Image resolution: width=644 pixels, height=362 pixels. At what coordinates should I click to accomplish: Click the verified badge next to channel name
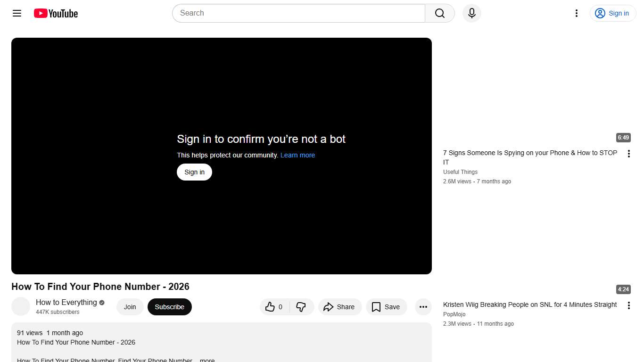101,302
